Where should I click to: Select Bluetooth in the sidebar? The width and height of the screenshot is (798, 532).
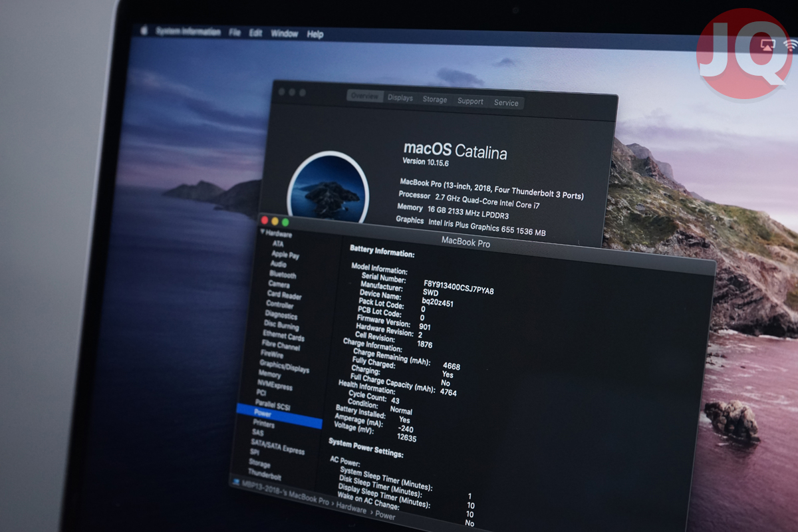pos(283,274)
